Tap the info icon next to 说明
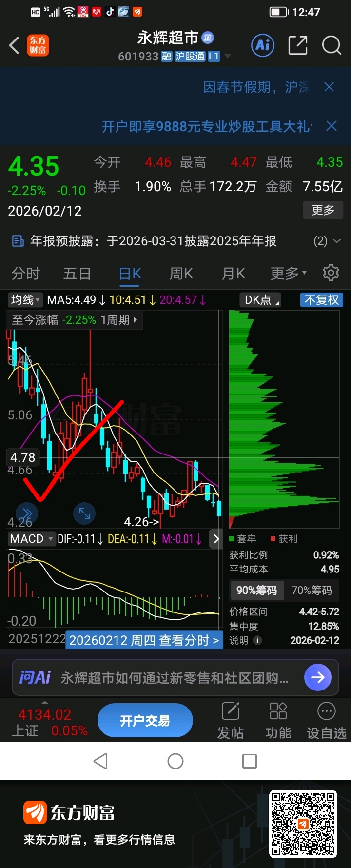 tap(257, 640)
